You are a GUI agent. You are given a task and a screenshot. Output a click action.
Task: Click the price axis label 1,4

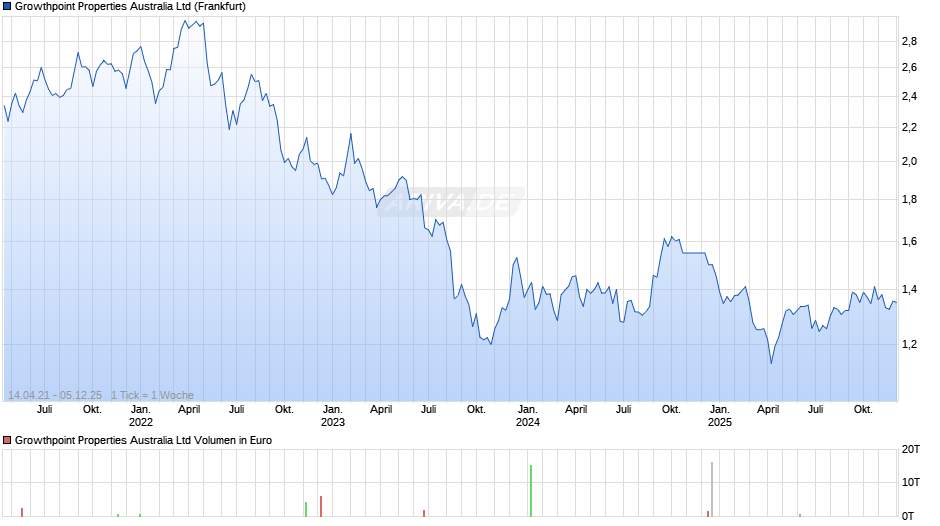coord(909,290)
